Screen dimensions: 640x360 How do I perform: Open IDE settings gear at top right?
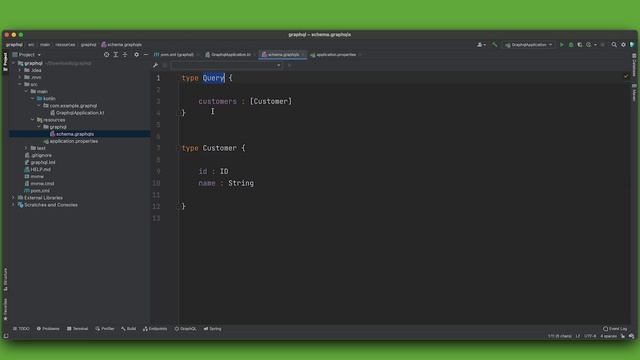tap(623, 44)
